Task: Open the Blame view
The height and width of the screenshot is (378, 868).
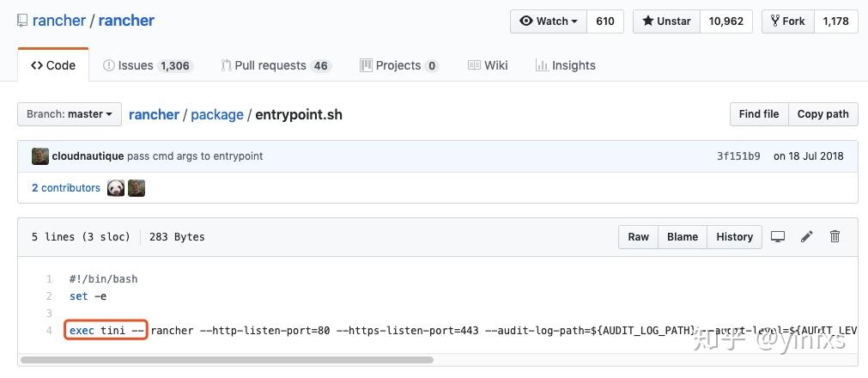Action: tap(683, 237)
